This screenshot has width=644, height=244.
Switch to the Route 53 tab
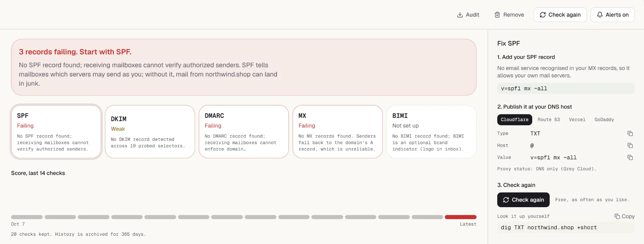549,120
